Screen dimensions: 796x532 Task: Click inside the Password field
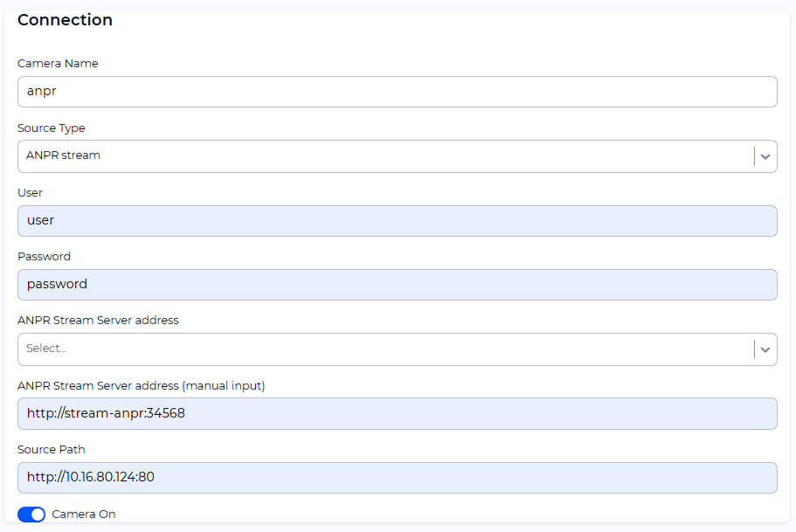[398, 284]
